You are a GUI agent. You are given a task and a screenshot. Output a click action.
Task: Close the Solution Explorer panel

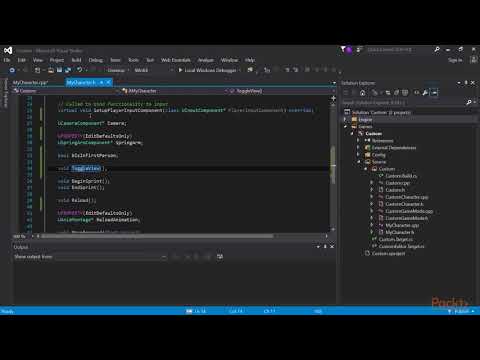click(x=473, y=83)
